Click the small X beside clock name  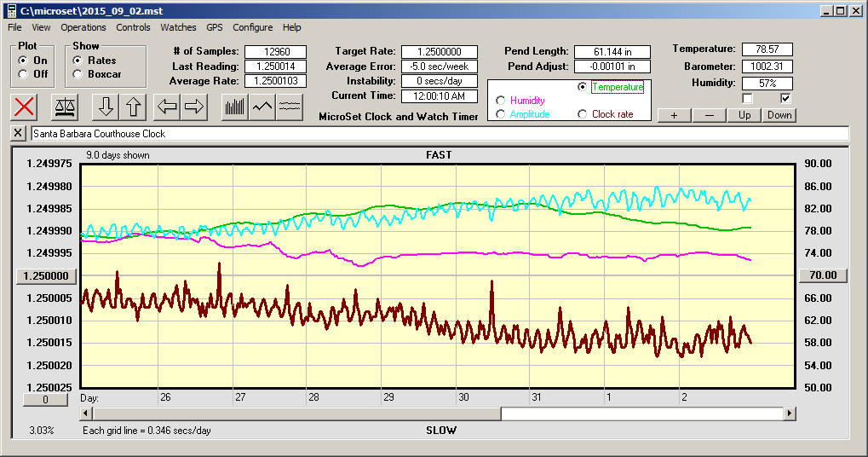coord(18,133)
